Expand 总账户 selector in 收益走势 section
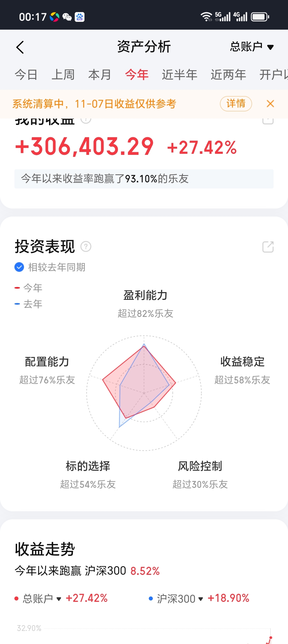Screen dimensions: 288x644 [42, 598]
